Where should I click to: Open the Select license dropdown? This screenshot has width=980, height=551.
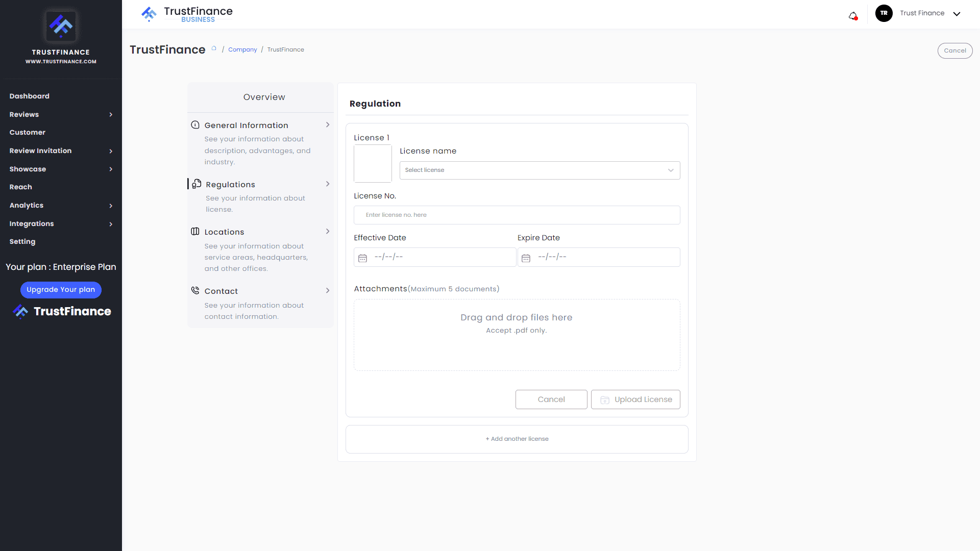point(540,170)
